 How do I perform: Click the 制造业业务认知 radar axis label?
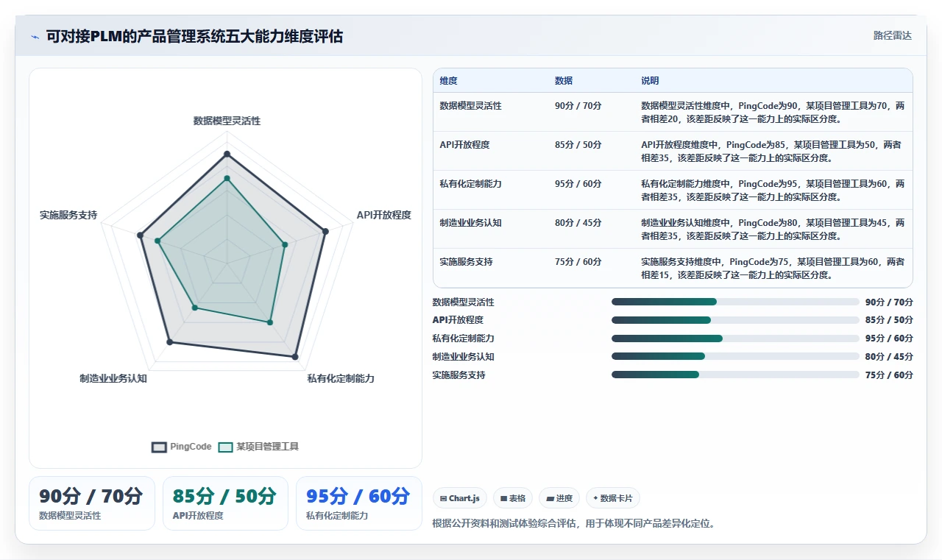[113, 378]
